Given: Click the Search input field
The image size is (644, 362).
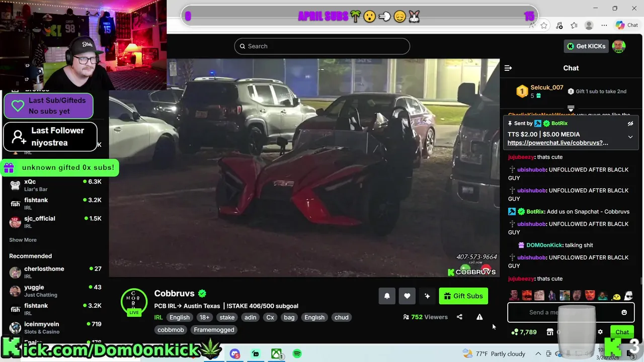Looking at the screenshot, I should [322, 46].
